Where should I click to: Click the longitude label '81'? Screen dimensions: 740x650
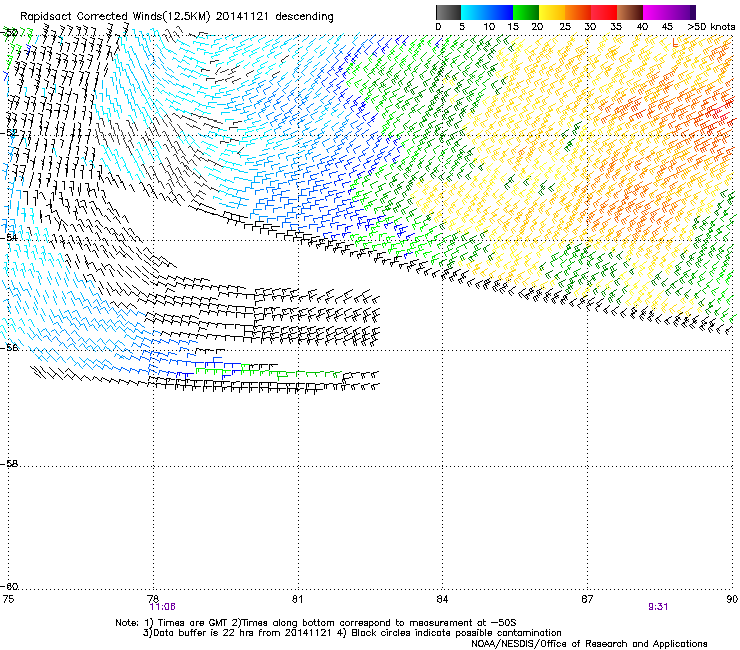(297, 599)
